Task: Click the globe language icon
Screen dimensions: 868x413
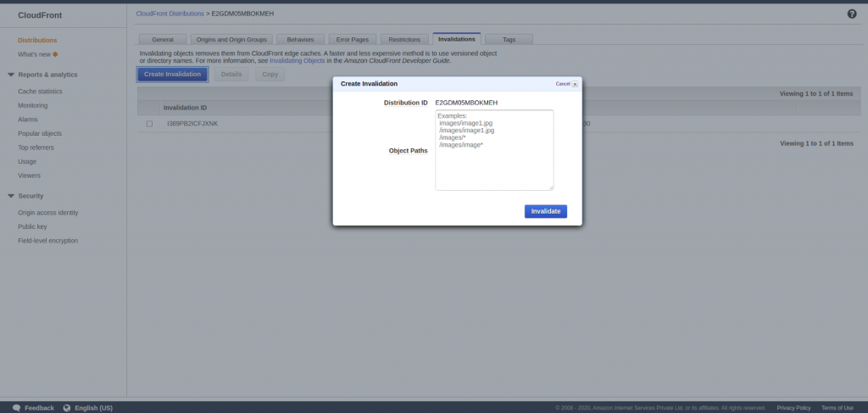Action: click(x=67, y=408)
